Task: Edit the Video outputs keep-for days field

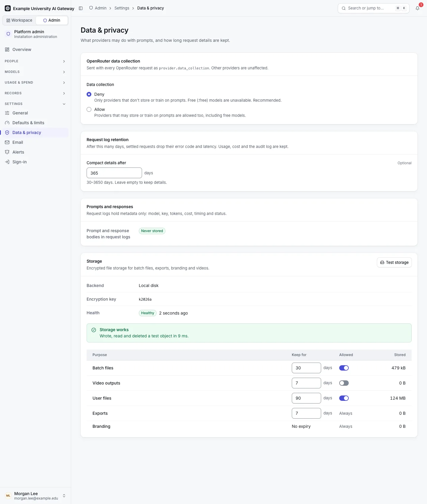Action: pyautogui.click(x=306, y=383)
